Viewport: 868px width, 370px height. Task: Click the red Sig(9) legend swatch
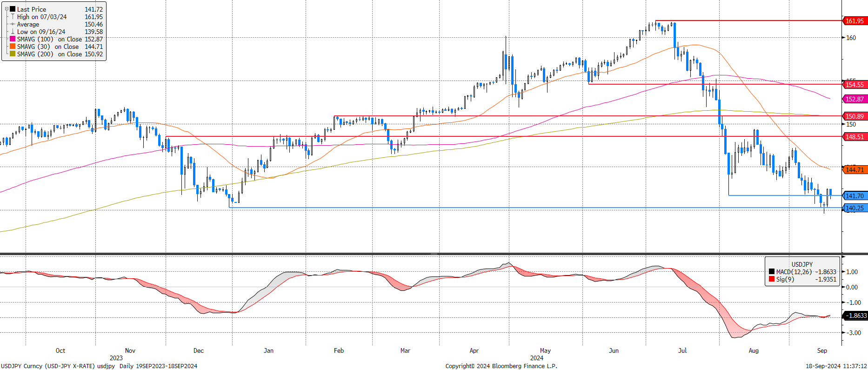coord(772,279)
